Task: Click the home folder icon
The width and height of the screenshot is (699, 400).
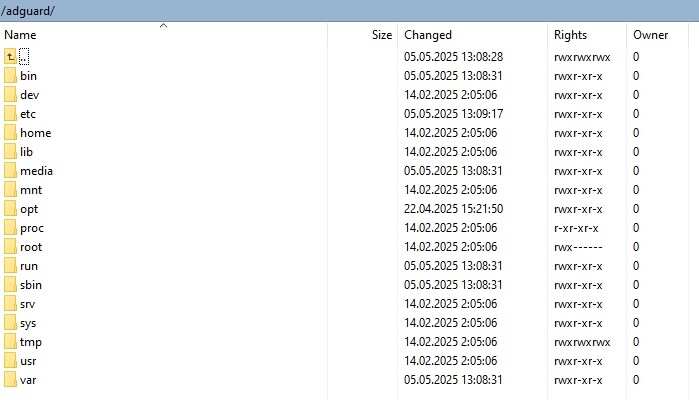Action: point(10,133)
